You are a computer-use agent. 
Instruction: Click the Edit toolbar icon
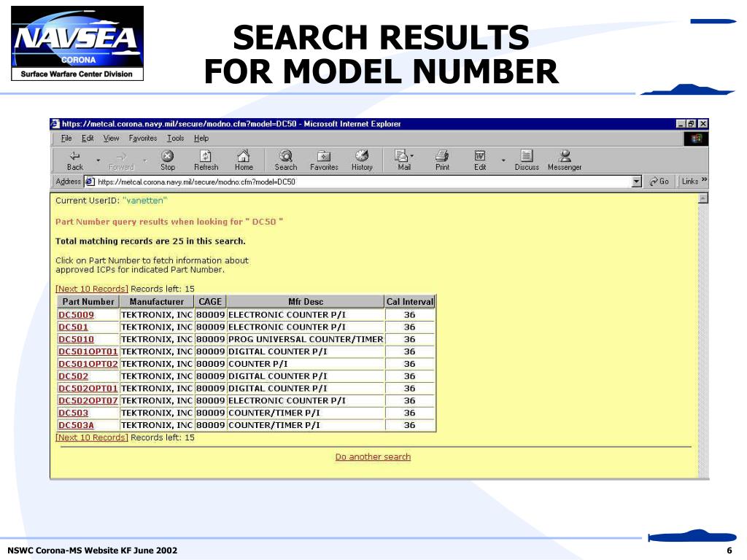(480, 156)
